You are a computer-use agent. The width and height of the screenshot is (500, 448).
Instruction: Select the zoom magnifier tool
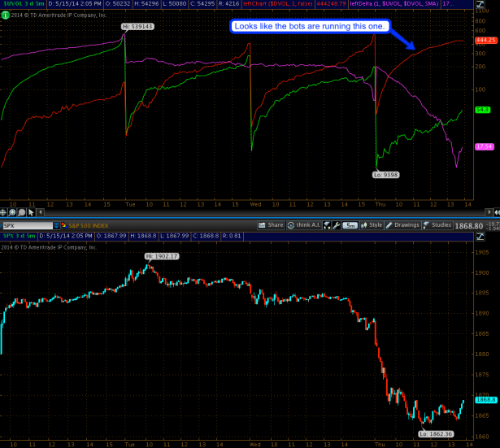(x=12, y=212)
